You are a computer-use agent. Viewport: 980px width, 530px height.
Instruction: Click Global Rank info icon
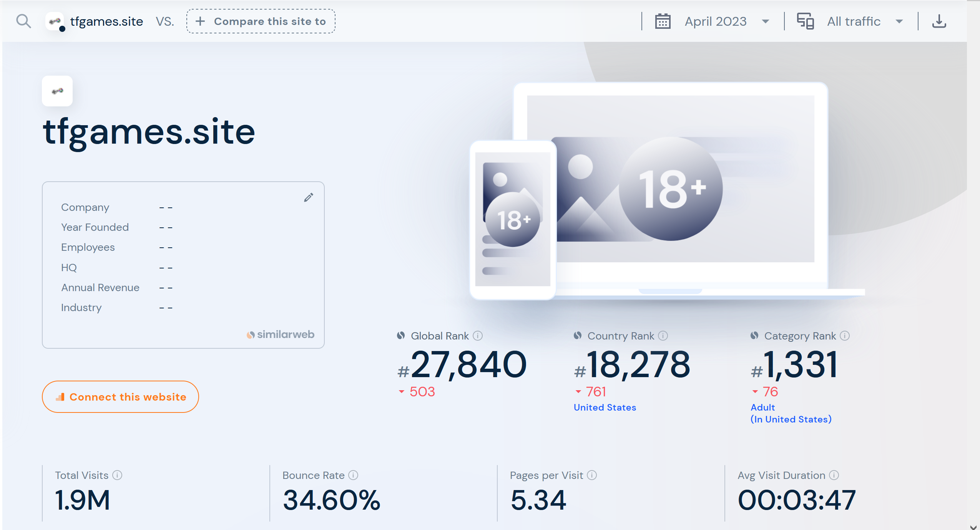[478, 336]
